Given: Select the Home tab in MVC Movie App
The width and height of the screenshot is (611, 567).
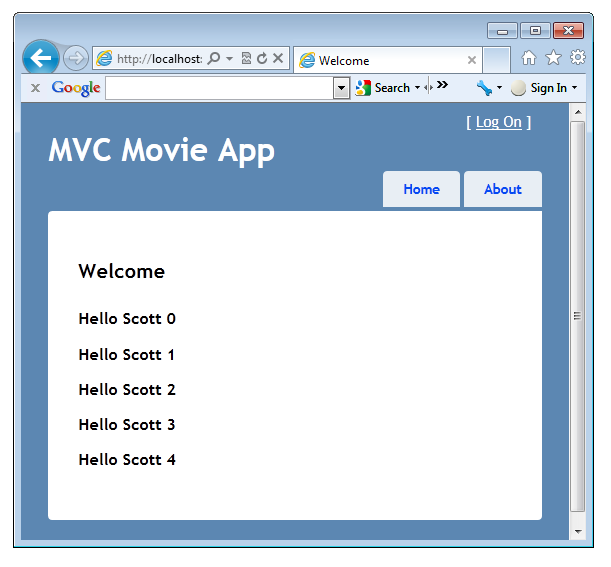Looking at the screenshot, I should [421, 189].
